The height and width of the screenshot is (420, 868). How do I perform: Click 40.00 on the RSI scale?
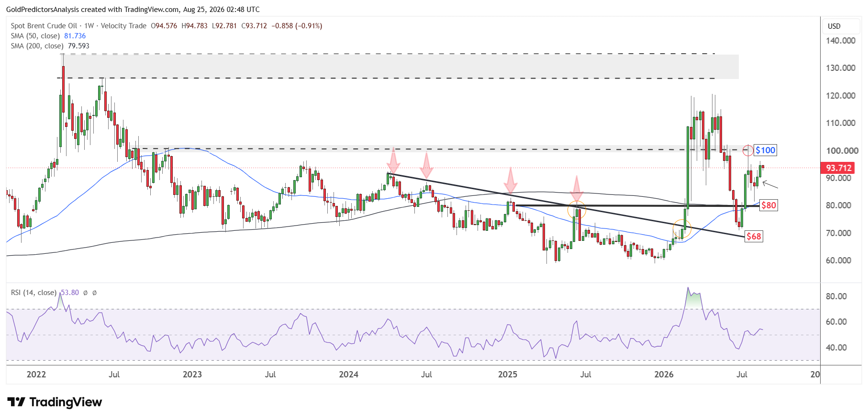coord(836,348)
